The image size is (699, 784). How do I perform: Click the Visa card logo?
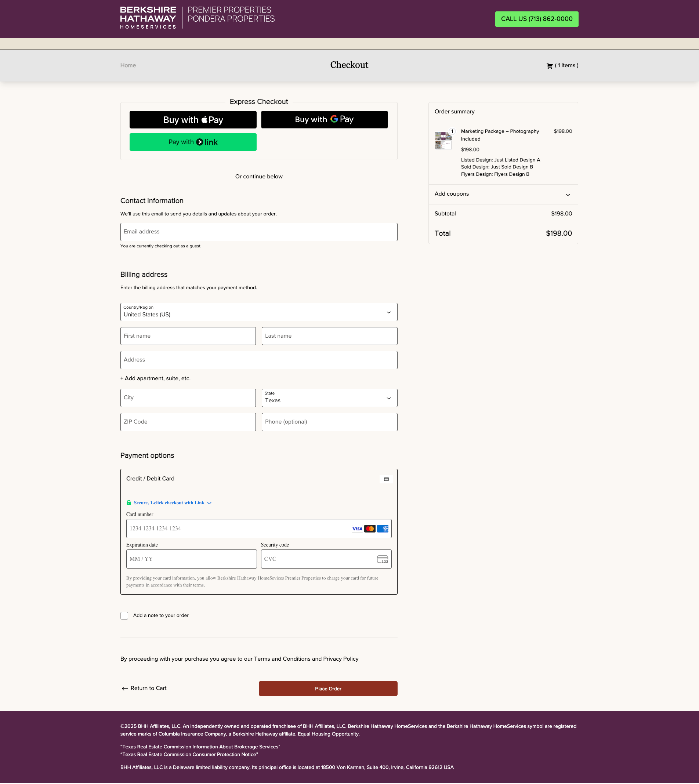click(357, 529)
